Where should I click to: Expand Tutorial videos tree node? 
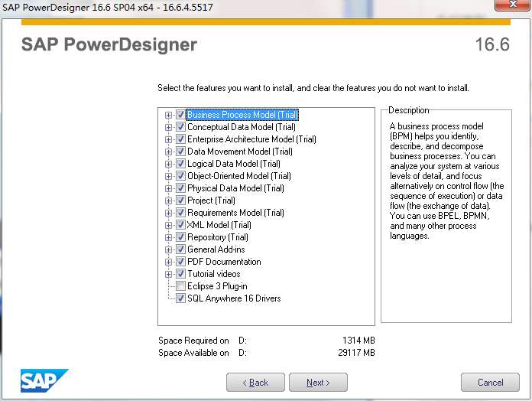coord(168,274)
